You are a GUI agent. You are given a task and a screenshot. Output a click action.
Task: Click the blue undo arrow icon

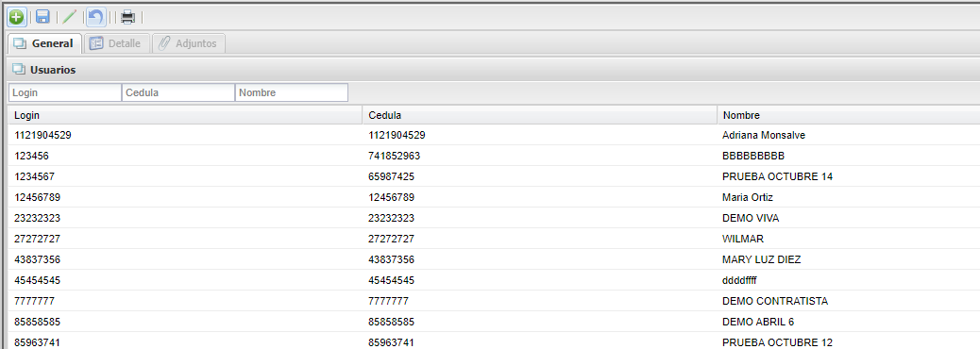pos(95,17)
